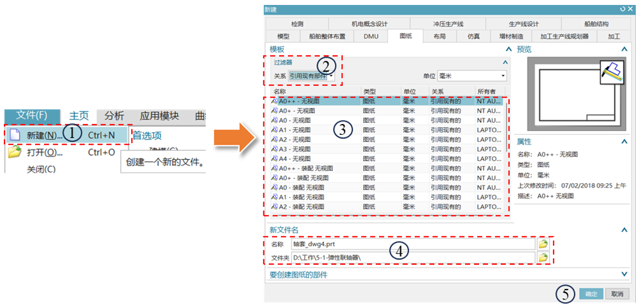Switch to the 应用模块 ribbon tab
This screenshot has height=306, width=644.
pos(159,116)
